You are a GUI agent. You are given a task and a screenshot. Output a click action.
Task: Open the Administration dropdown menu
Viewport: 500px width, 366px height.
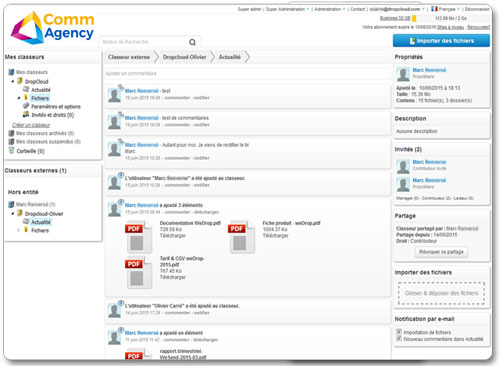[x=330, y=9]
